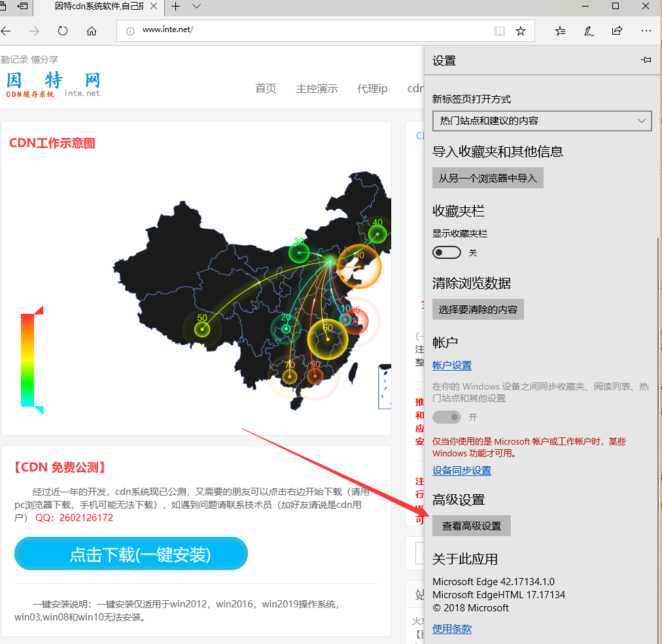Show tab previews chevron
The height and width of the screenshot is (644, 662).
[x=197, y=7]
